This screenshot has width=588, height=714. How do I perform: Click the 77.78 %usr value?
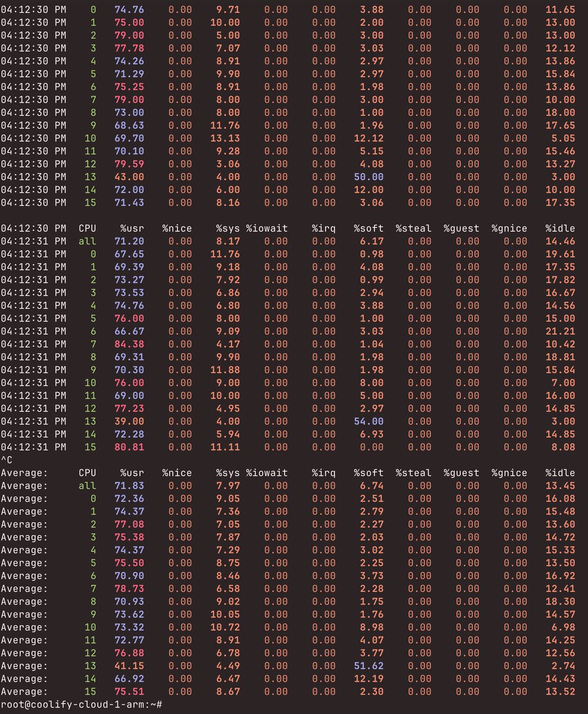coord(129,48)
